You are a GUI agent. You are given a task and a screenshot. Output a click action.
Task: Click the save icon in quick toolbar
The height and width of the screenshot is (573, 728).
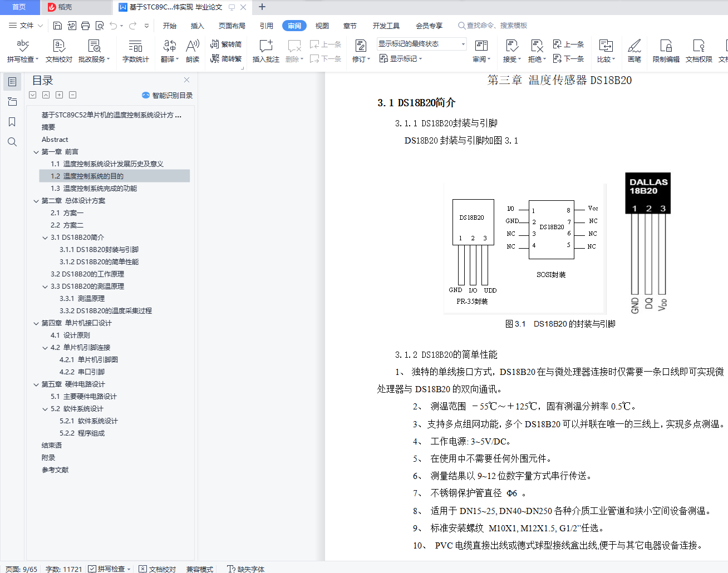coord(58,26)
